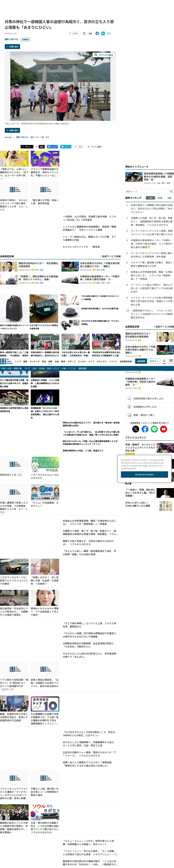Open 未解決で時効に ＢＯＡＣスチュワーデス殺人事件 card
Viewport: 174px width, 868px height.
[14, 196]
